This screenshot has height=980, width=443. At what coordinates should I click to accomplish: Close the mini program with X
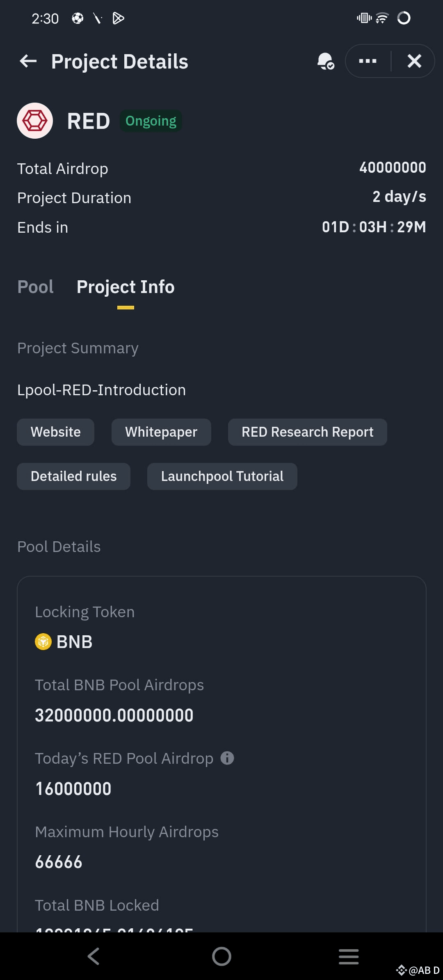tap(414, 61)
